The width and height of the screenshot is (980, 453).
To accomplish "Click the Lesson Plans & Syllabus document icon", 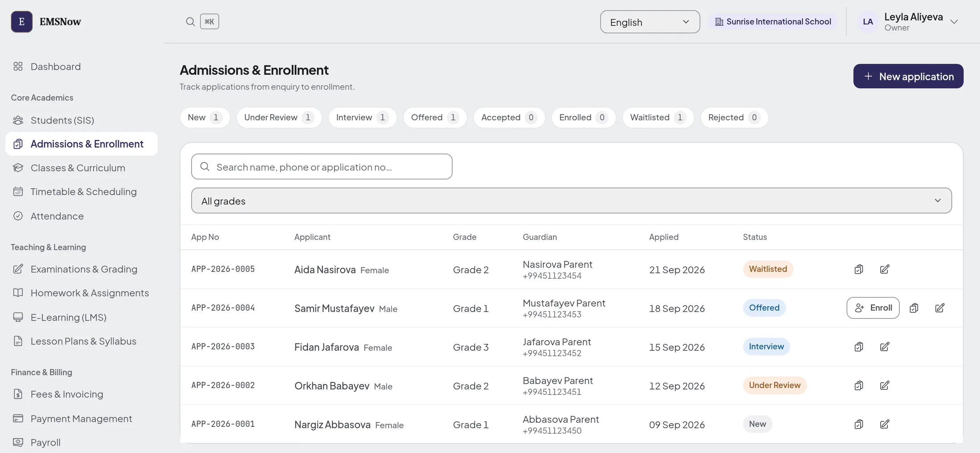I will [x=18, y=341].
